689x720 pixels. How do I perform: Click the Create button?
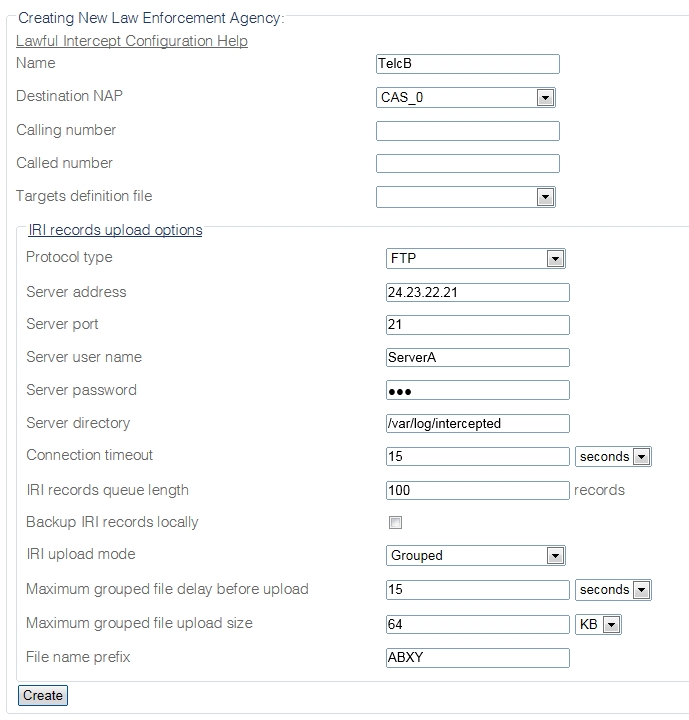(x=43, y=695)
